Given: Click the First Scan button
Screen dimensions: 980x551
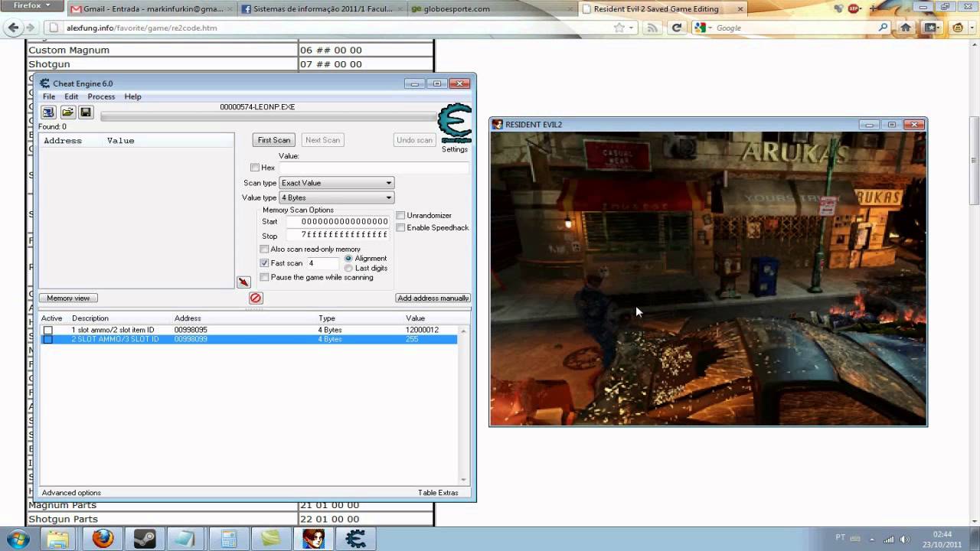Looking at the screenshot, I should click(x=274, y=140).
